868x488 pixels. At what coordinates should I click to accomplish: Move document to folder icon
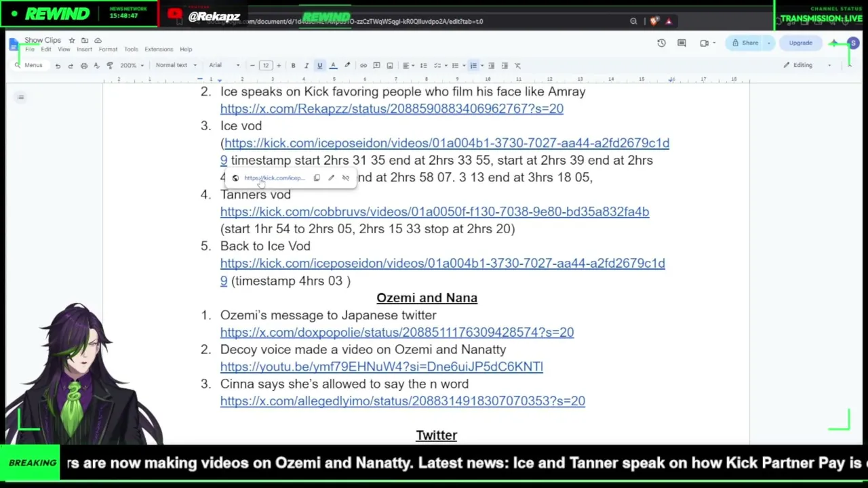pyautogui.click(x=85, y=41)
